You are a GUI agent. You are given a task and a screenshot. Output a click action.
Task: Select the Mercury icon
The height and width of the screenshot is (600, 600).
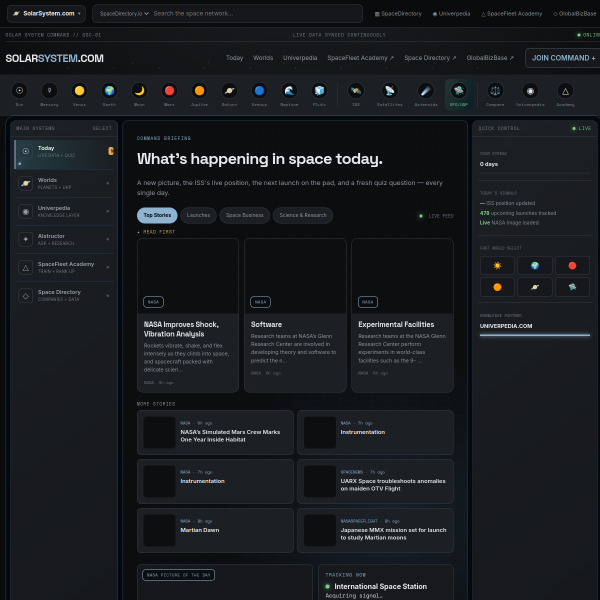coord(49,94)
